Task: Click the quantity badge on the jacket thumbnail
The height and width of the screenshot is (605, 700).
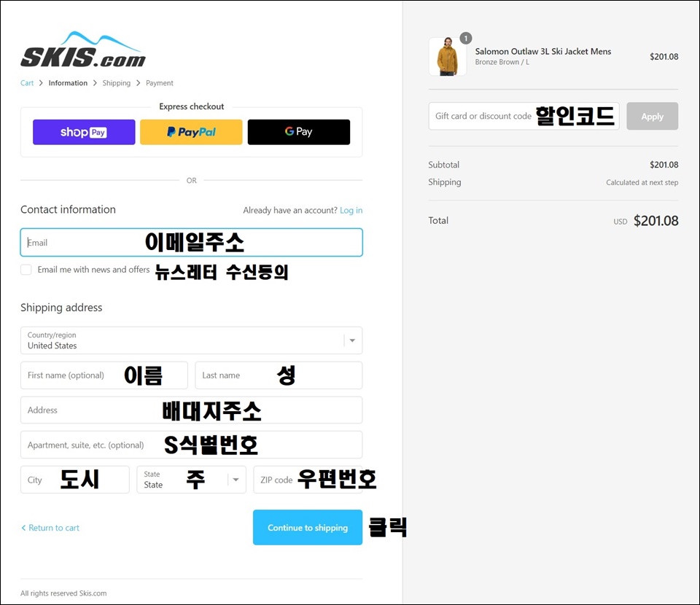Action: 466,39
